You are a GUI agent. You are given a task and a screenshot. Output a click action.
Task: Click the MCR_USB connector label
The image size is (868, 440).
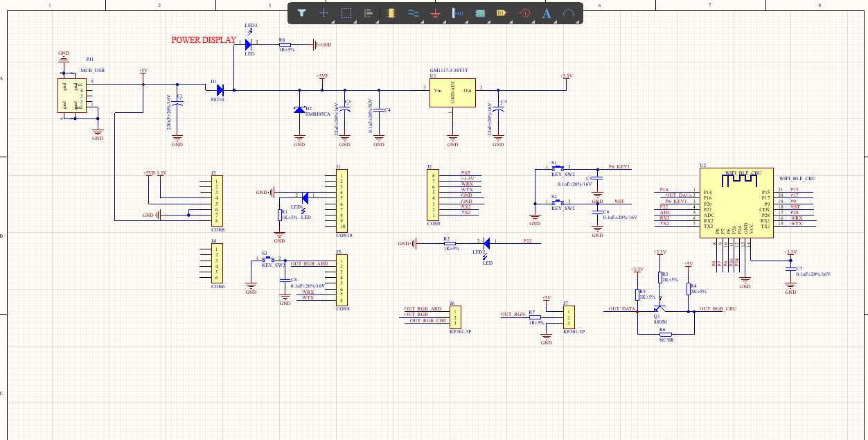click(92, 71)
